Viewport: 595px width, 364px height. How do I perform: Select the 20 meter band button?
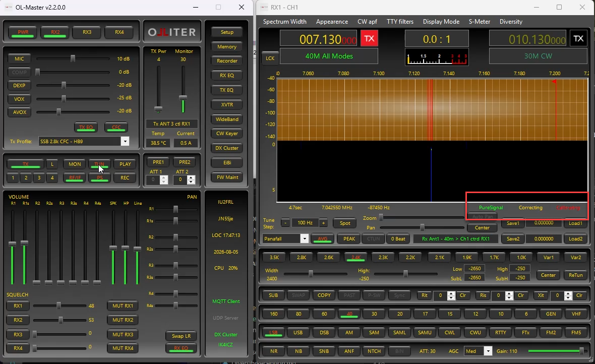(400, 314)
